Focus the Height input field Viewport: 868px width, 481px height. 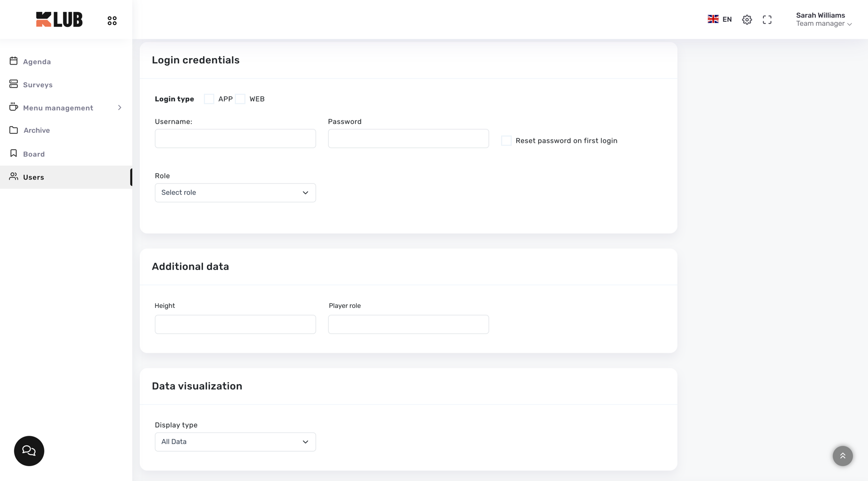pyautogui.click(x=235, y=325)
